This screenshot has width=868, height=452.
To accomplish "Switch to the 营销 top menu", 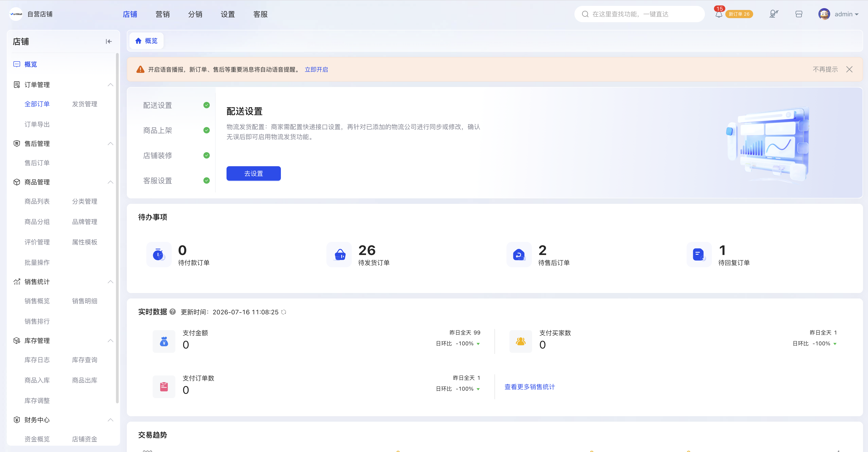I will [x=162, y=14].
